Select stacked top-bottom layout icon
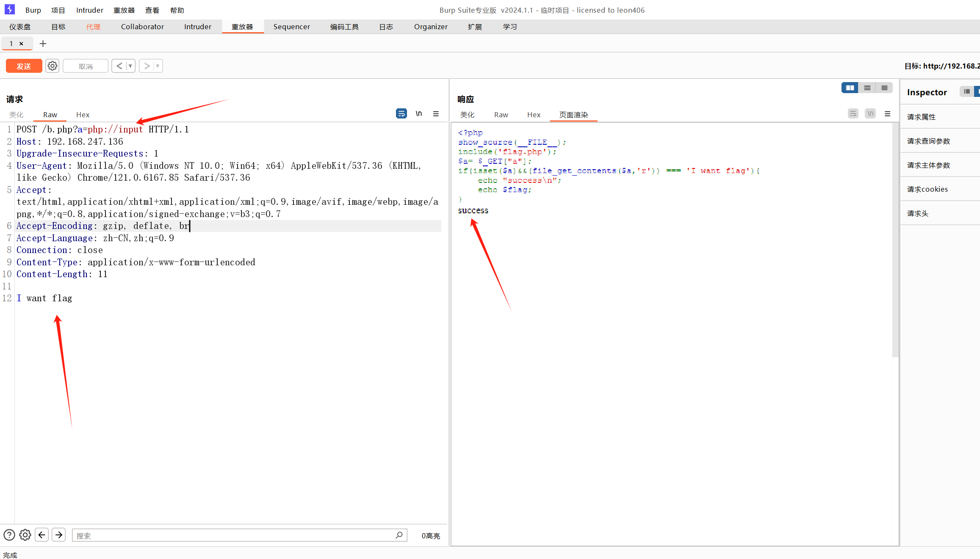The width and height of the screenshot is (980, 559). click(867, 88)
